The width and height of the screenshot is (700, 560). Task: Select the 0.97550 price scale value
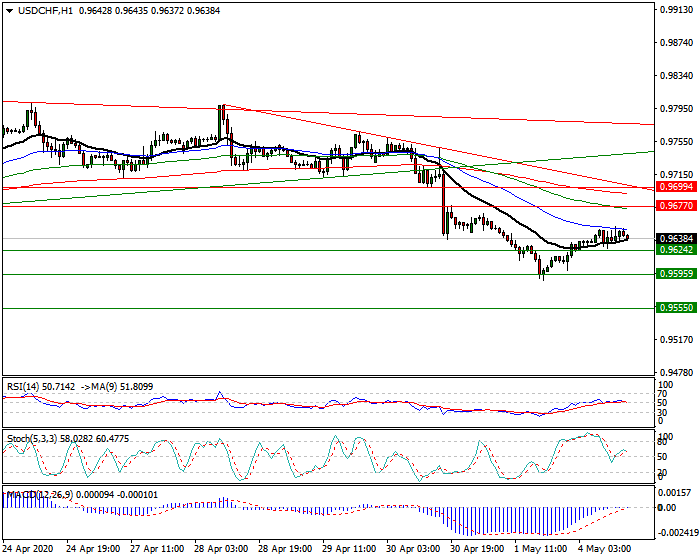click(677, 142)
